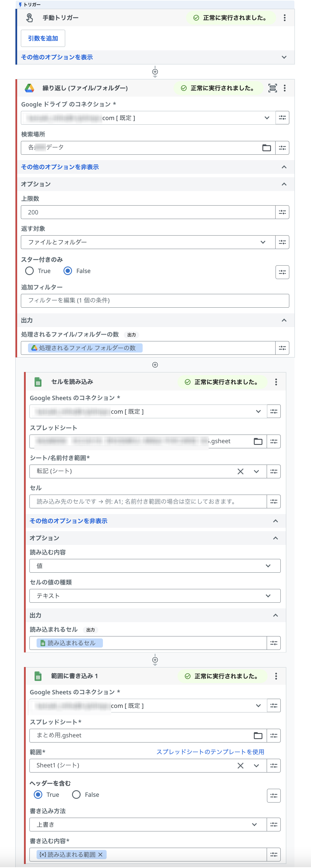Click the folder browse icon in 検索場所
311x868 pixels.
coord(266,148)
